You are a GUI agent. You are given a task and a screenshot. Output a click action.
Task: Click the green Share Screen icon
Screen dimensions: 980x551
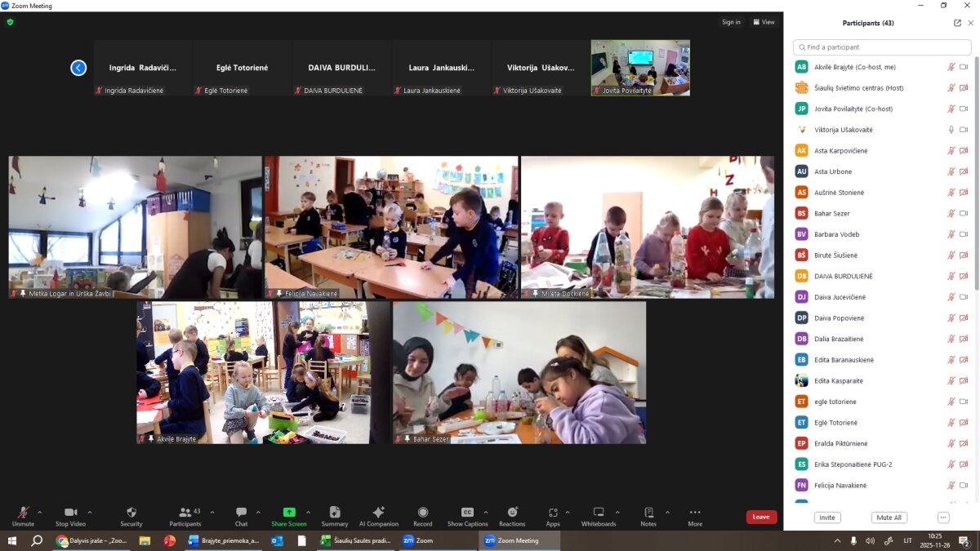pyautogui.click(x=289, y=513)
